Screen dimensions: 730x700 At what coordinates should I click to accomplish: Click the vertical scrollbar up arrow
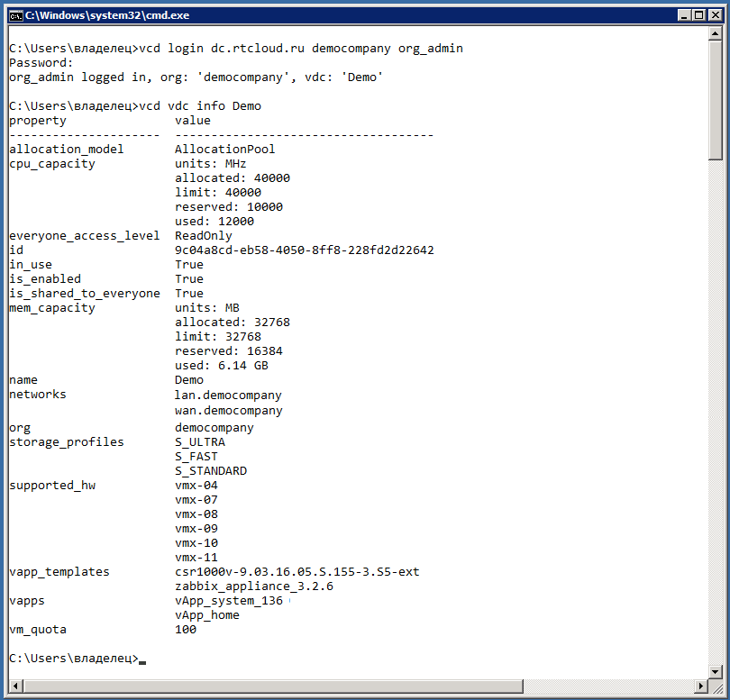[716, 35]
